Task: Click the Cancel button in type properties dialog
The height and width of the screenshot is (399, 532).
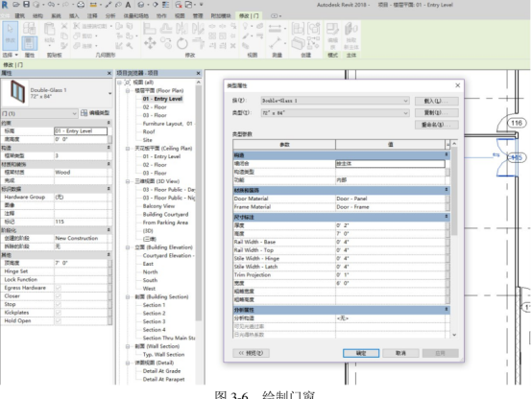Action: [x=400, y=353]
